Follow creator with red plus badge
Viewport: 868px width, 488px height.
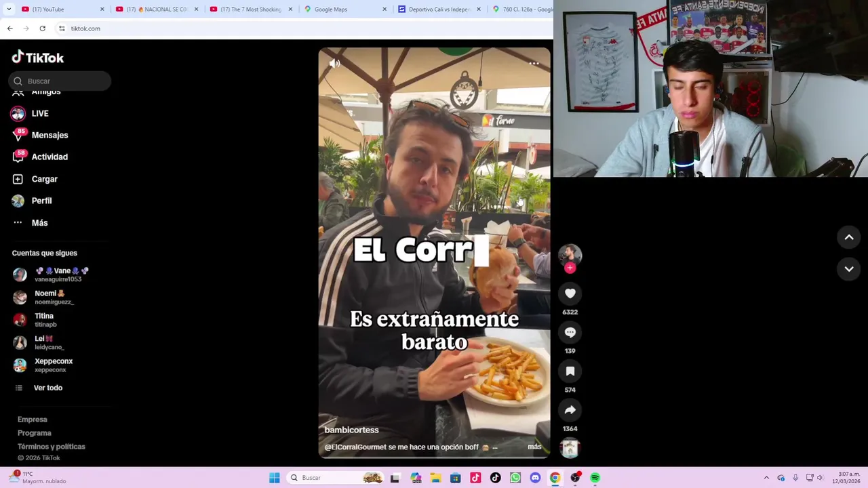[570, 268]
